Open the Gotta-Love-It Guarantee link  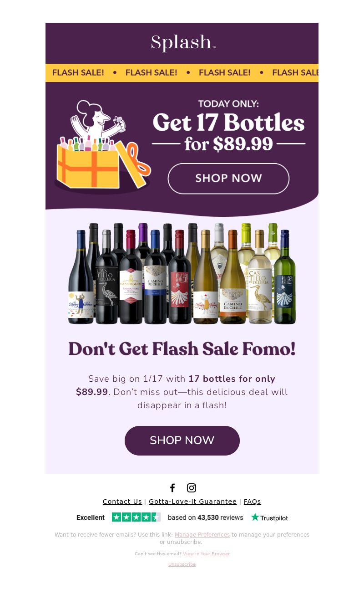tap(192, 502)
